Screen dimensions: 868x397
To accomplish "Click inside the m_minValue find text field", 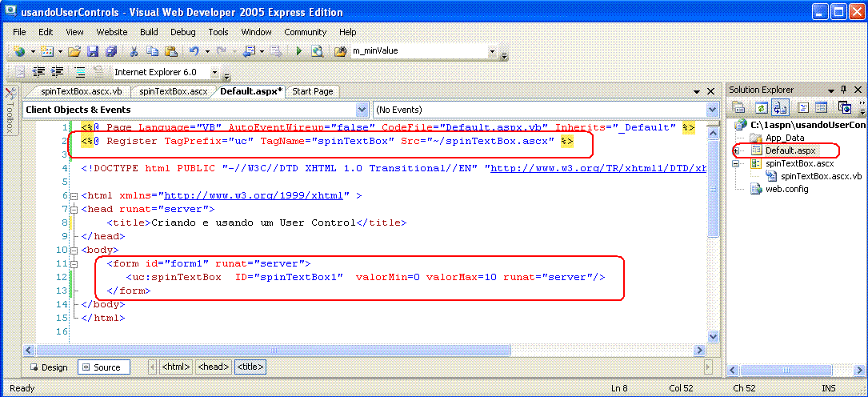I will point(418,51).
